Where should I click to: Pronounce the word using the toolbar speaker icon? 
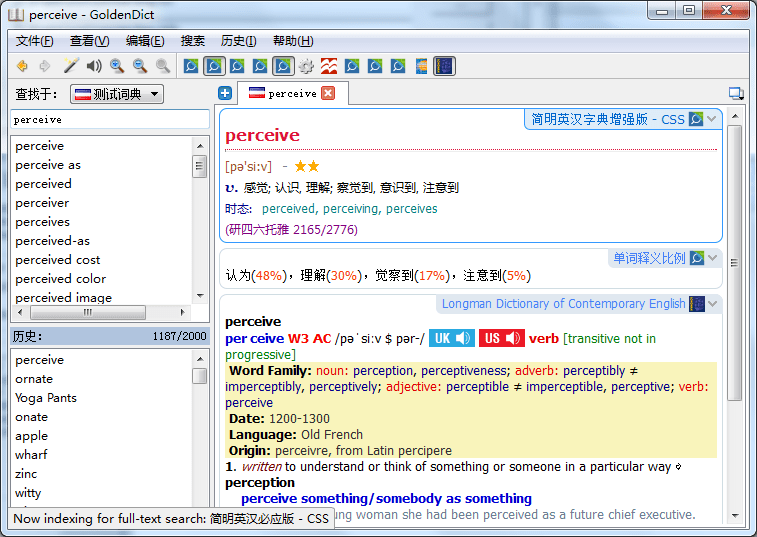94,66
